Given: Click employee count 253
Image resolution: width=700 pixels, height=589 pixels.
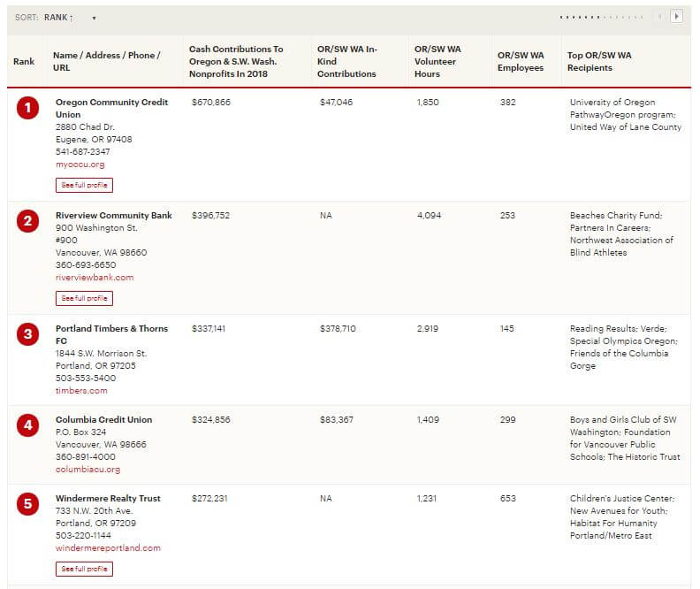Looking at the screenshot, I should [507, 215].
